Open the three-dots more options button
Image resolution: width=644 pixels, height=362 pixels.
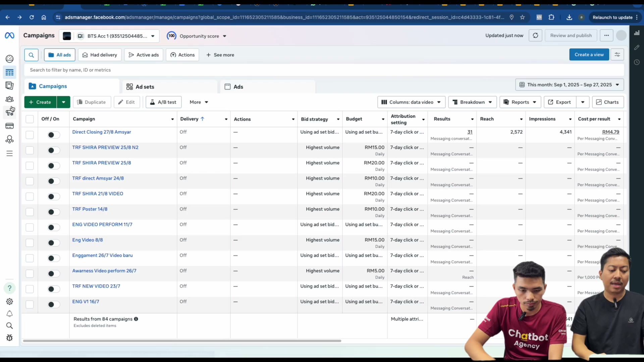[606, 36]
